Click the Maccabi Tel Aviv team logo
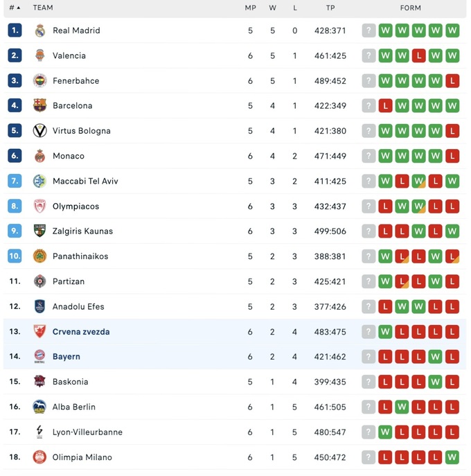 [40, 181]
